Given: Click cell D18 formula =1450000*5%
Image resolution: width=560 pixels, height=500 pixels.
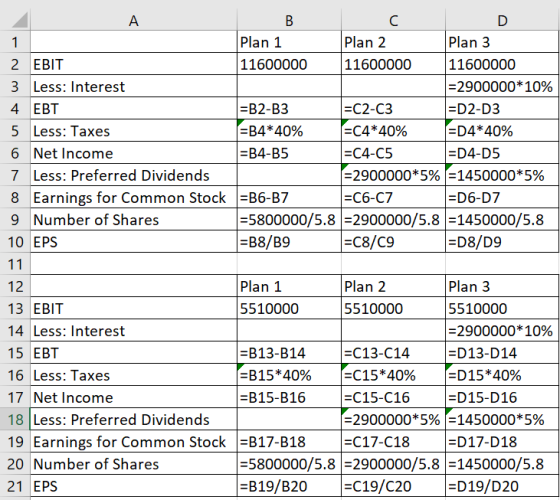Looking at the screenshot, I should tap(502, 419).
